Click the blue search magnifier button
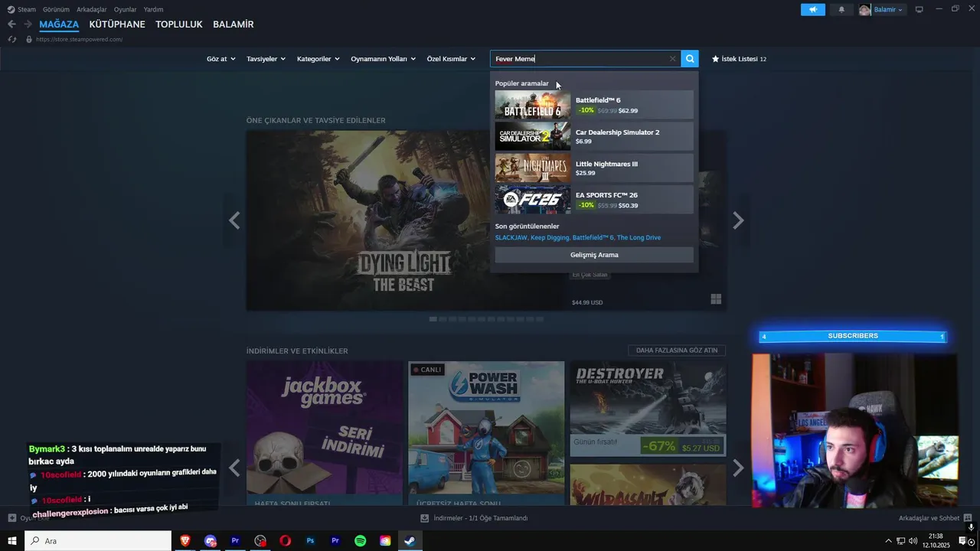Image resolution: width=980 pixels, height=551 pixels. [690, 59]
